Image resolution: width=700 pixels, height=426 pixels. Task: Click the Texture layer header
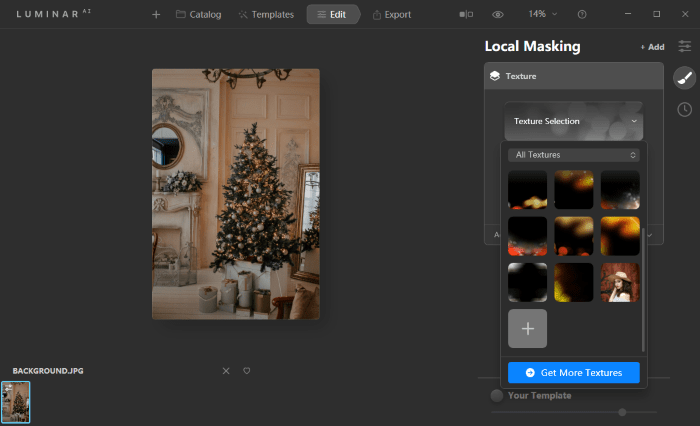pyautogui.click(x=574, y=76)
